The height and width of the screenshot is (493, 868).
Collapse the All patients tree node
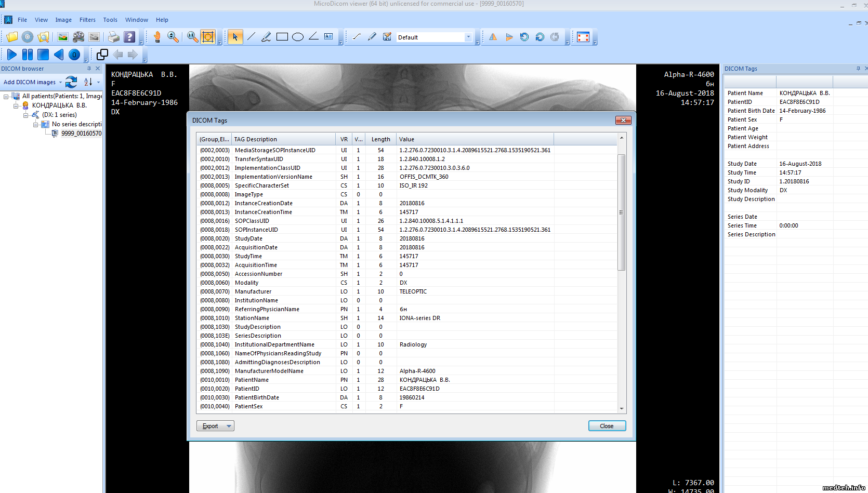pos(6,96)
